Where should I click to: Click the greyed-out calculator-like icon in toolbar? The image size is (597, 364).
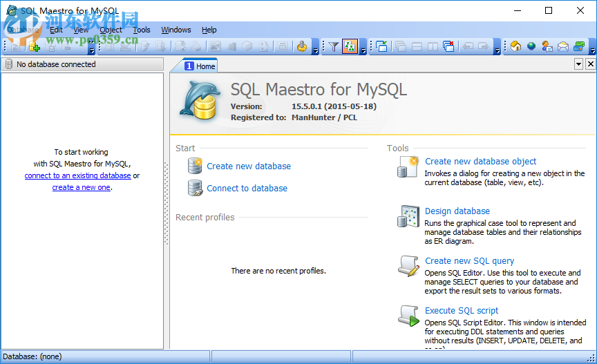[283, 46]
